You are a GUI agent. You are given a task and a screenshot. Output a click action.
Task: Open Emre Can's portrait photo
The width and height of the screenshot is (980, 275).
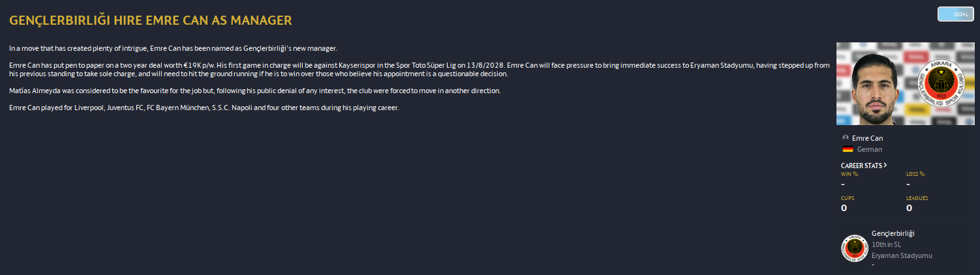click(x=874, y=85)
